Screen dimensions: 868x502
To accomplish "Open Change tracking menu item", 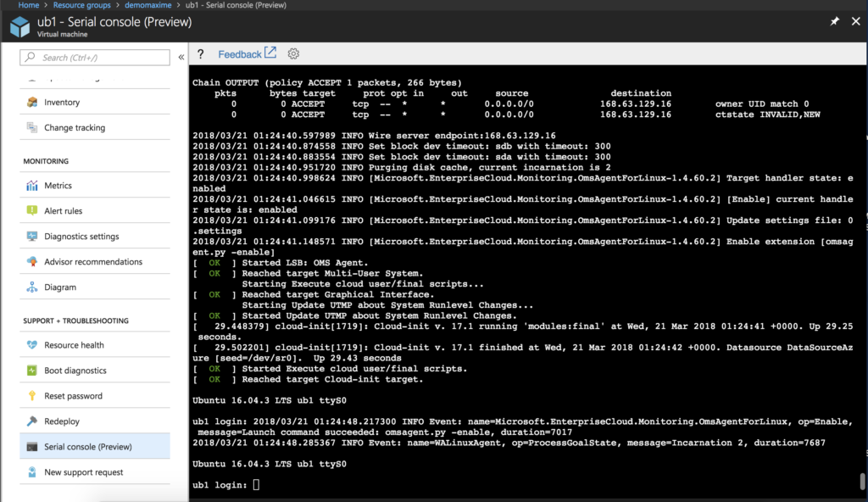I will (x=75, y=128).
